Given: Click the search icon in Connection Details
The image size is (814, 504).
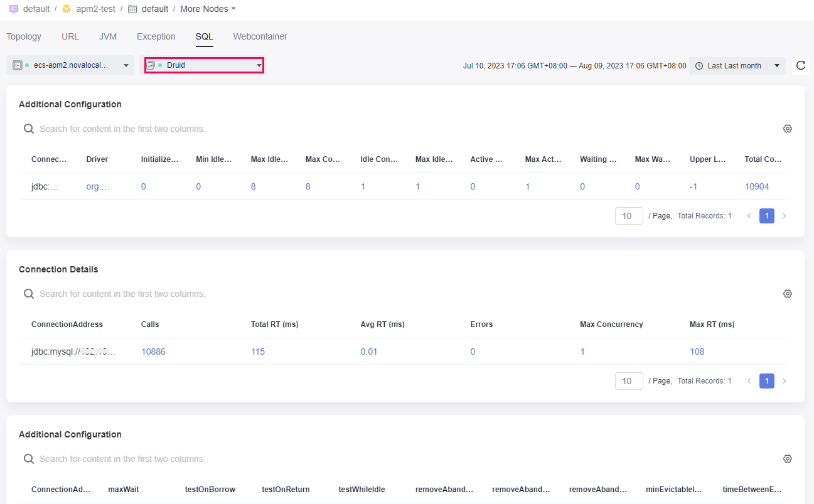Looking at the screenshot, I should click(29, 294).
